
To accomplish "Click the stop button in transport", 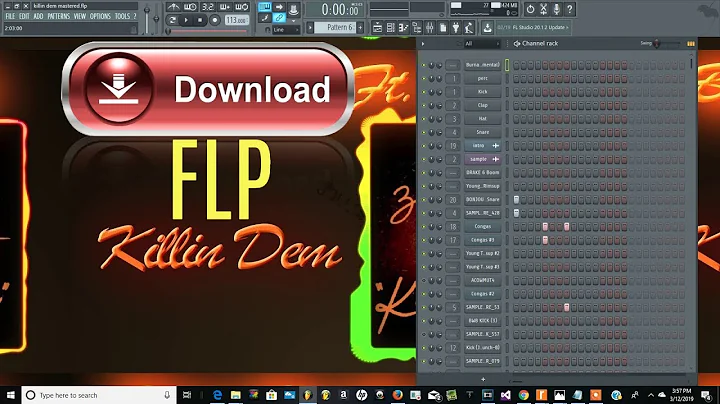I will (200, 20).
